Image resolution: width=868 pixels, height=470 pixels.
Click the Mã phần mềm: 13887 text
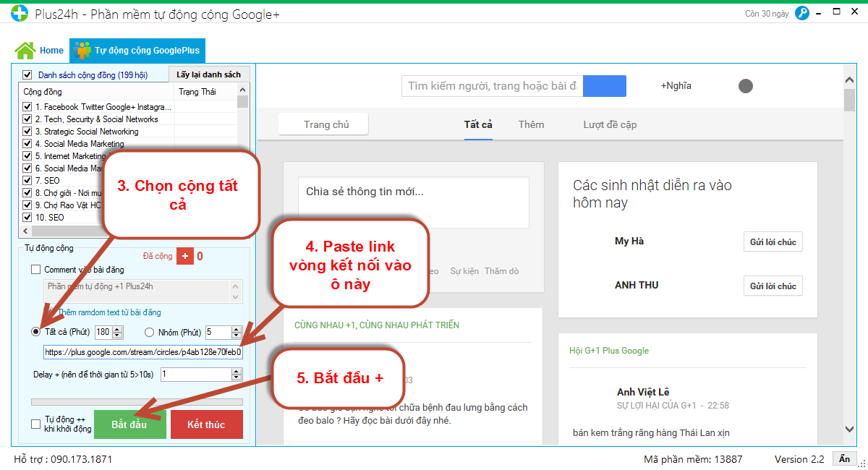[693, 459]
